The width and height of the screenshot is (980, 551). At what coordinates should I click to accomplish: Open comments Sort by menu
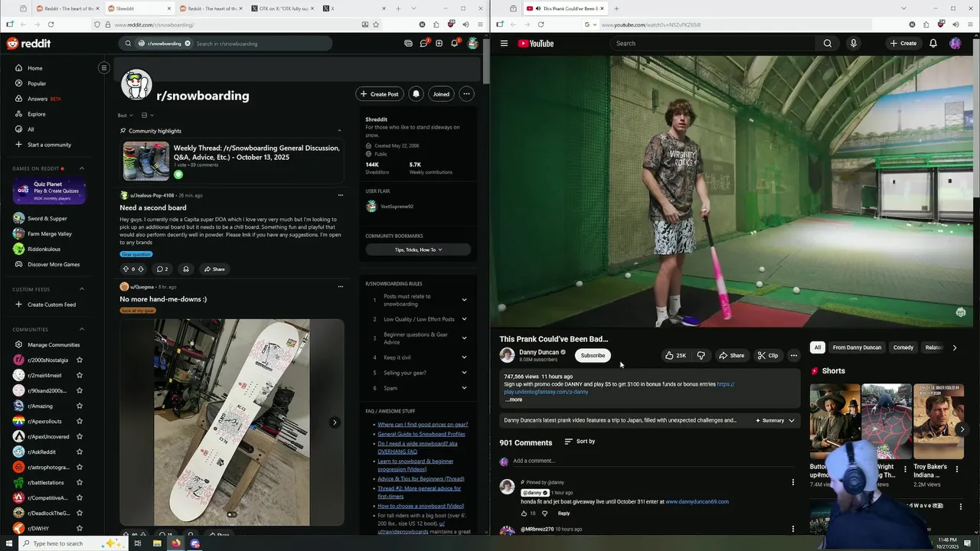pos(580,442)
